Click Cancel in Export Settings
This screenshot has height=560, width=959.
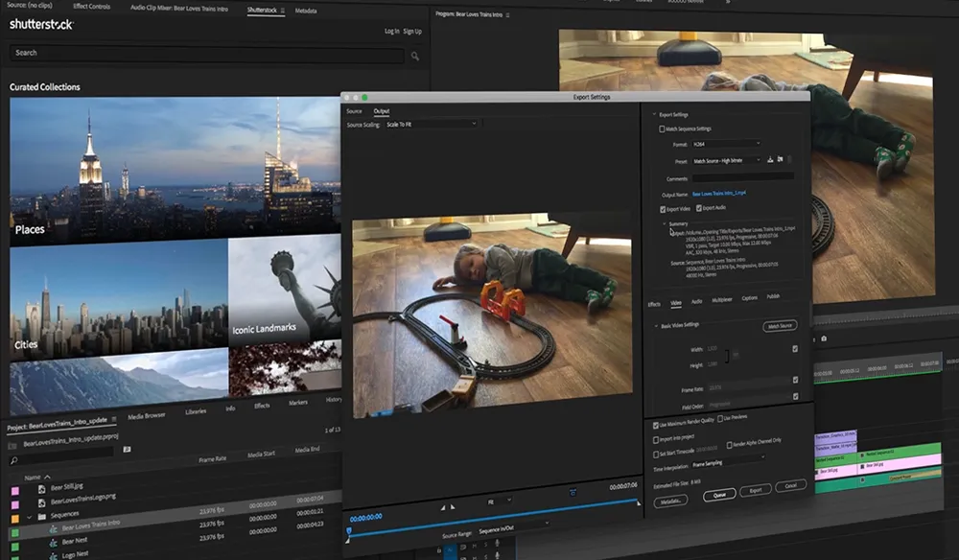pyautogui.click(x=791, y=486)
